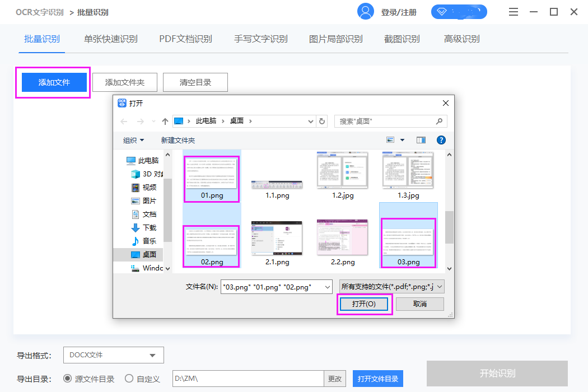588x392 pixels.
Task: Navigate up one folder level
Action: (x=165, y=121)
